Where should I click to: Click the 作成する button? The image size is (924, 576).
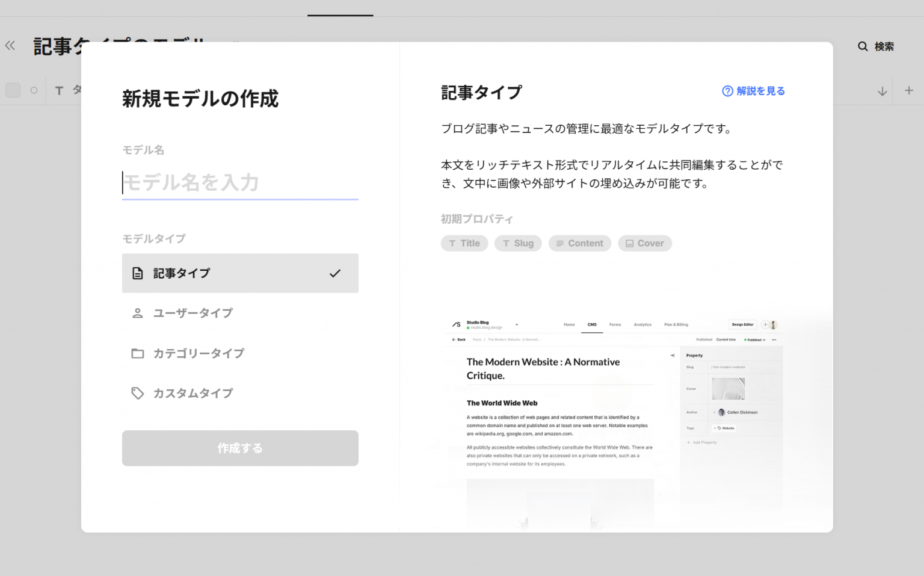coord(240,448)
